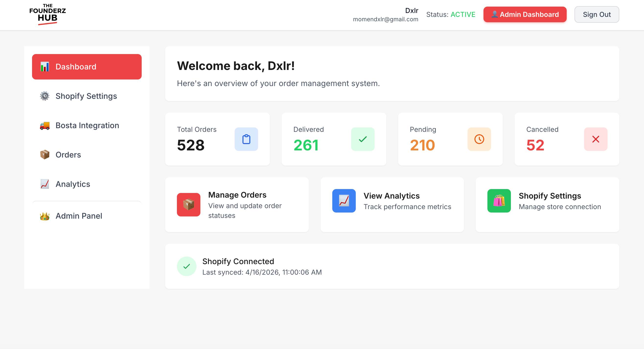644x349 pixels.
Task: Click the blue chart icon of View Analytics
Action: 344,201
